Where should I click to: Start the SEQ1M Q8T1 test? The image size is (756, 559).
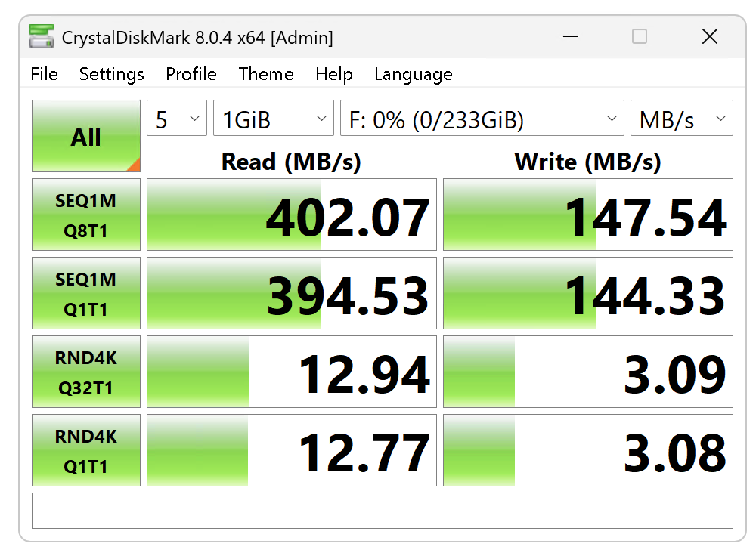pos(86,215)
